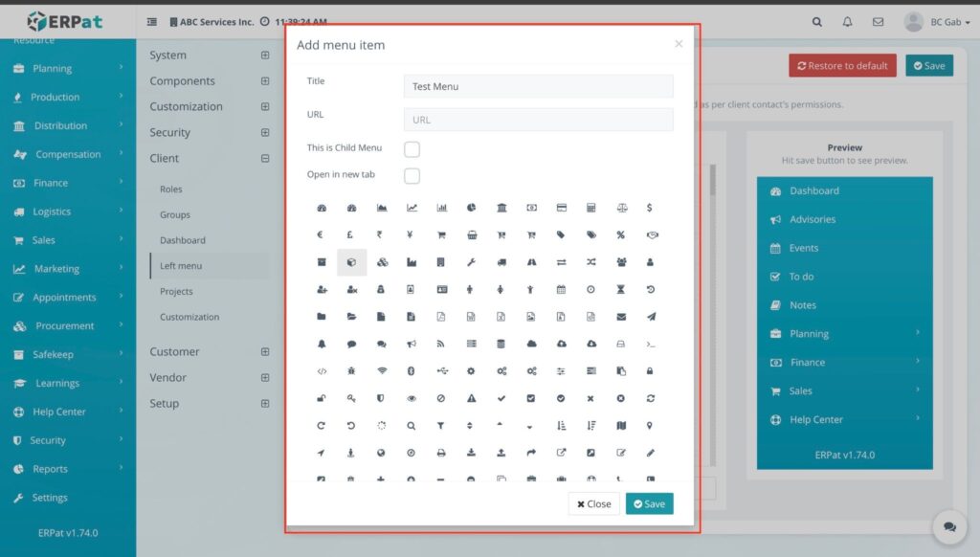This screenshot has width=980, height=557.
Task: Click the Title input field
Action: [x=539, y=86]
